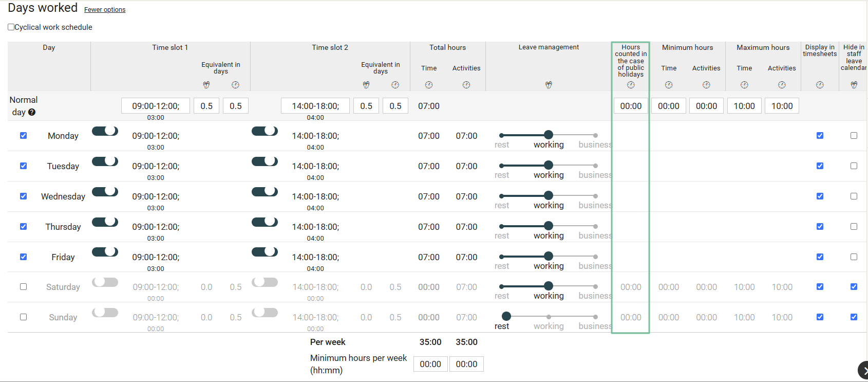
Task: Set Friday leave management slider to rest
Action: (502, 256)
